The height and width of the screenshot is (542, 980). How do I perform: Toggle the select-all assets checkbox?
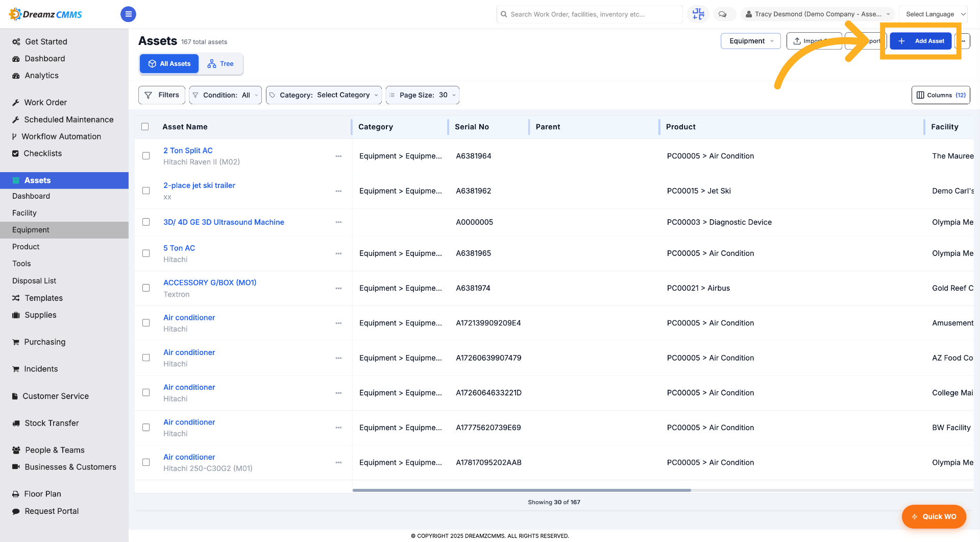[x=145, y=127]
